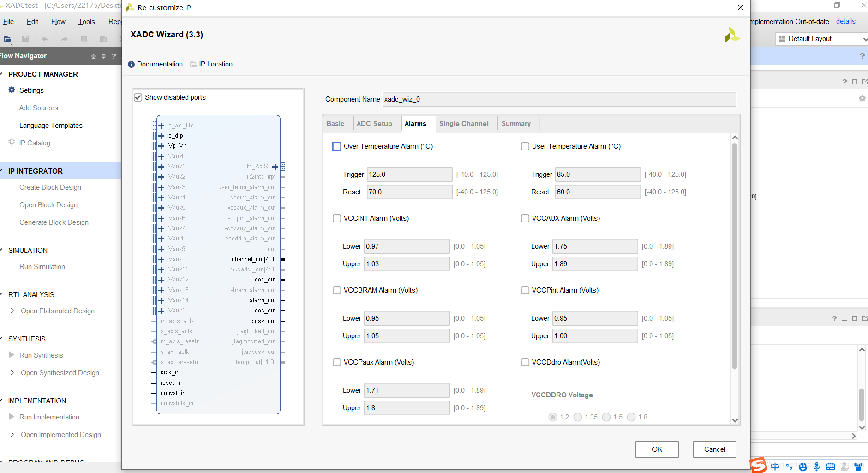Expand all in Flow Navigator header
The height and width of the screenshot is (473, 868).
pos(103,56)
